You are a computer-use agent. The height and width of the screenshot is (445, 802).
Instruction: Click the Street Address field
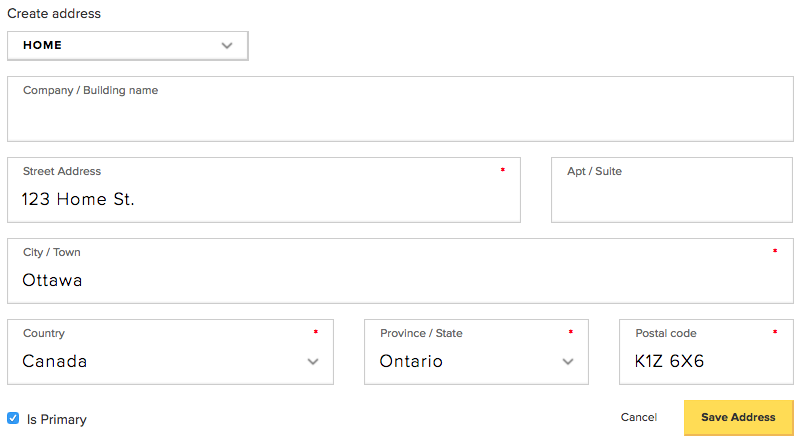(x=264, y=190)
